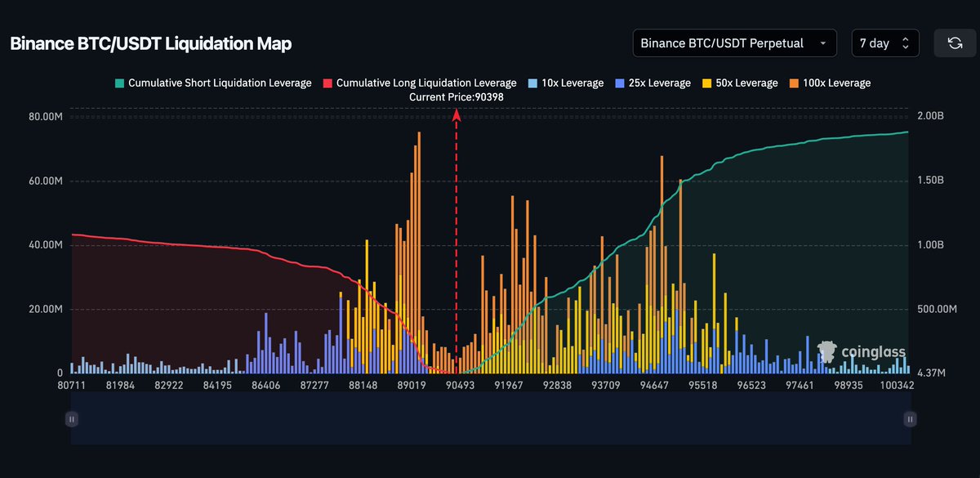980x478 pixels.
Task: Click the refresh chart icon
Action: point(957,42)
